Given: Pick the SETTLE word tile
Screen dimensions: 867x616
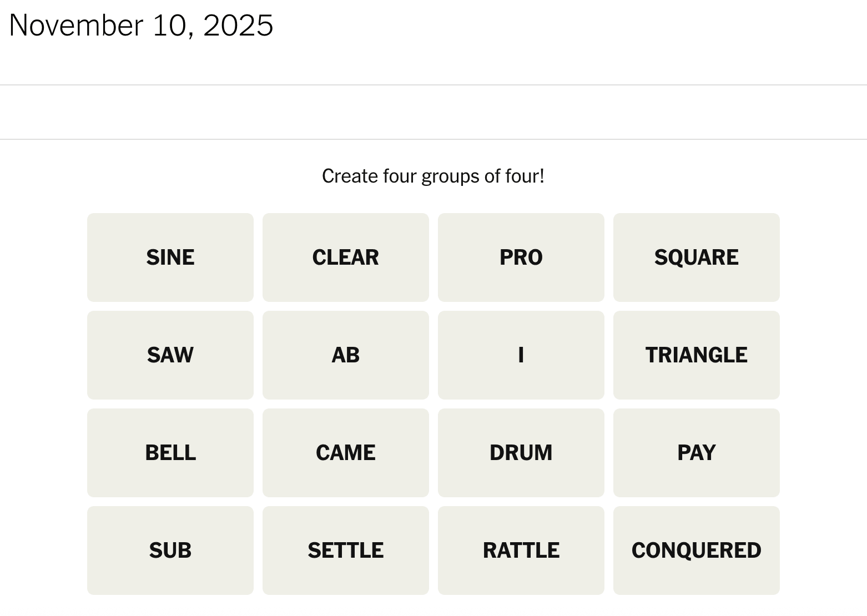Looking at the screenshot, I should click(x=345, y=551).
